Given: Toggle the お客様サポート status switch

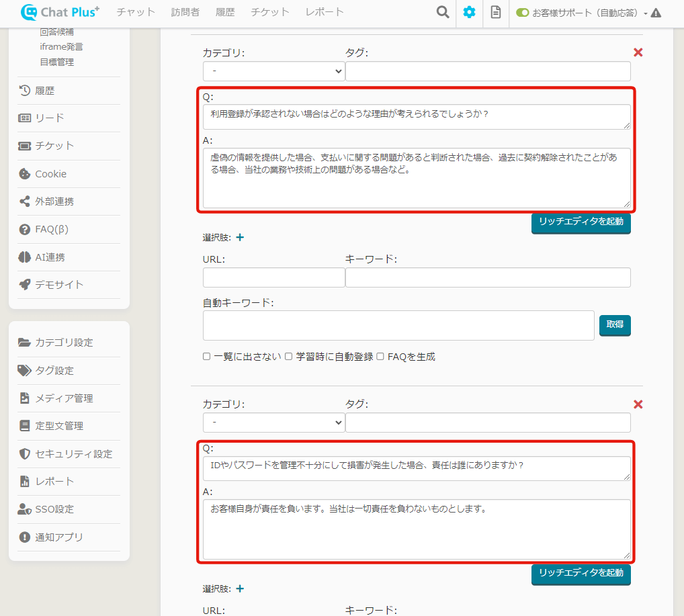Looking at the screenshot, I should click(523, 13).
